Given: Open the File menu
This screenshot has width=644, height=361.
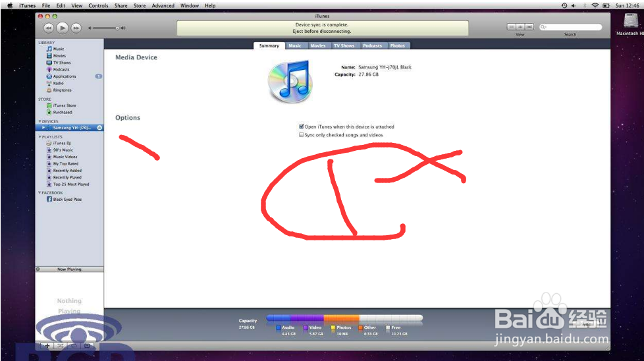Looking at the screenshot, I should (x=46, y=5).
